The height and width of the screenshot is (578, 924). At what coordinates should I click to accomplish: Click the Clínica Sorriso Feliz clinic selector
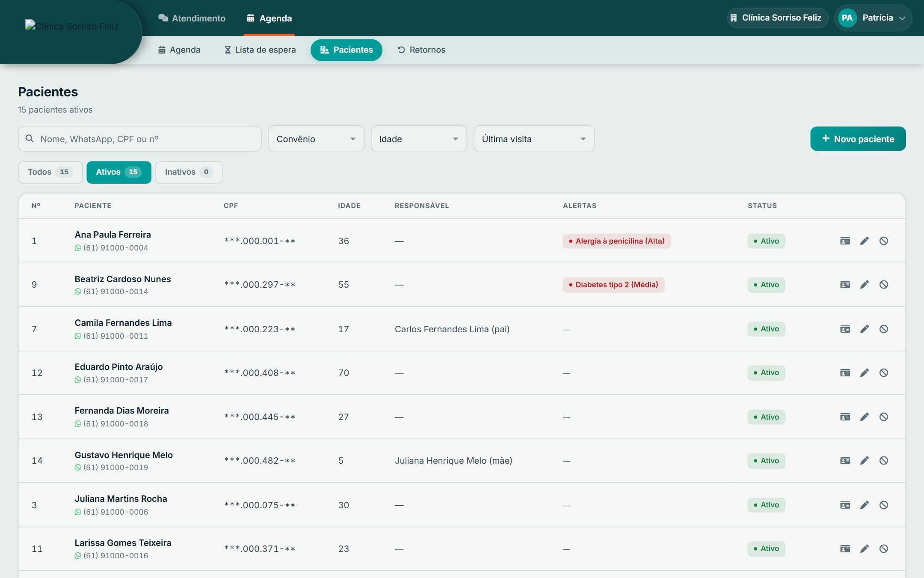[777, 18]
